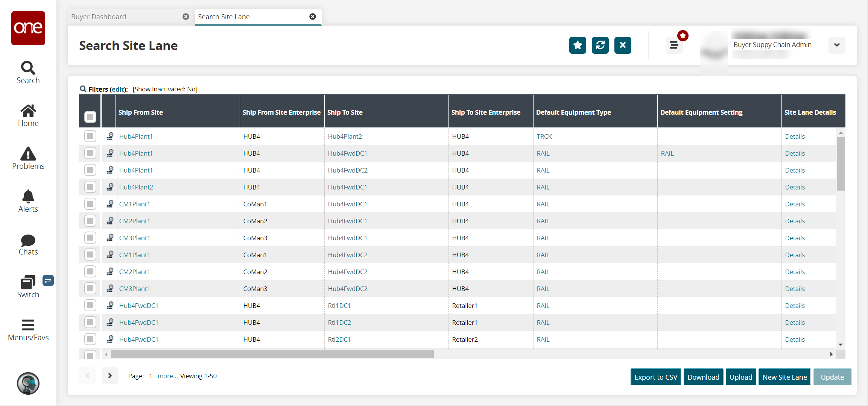
Task: Toggle the select-all checkbox in table header
Action: pos(90,116)
